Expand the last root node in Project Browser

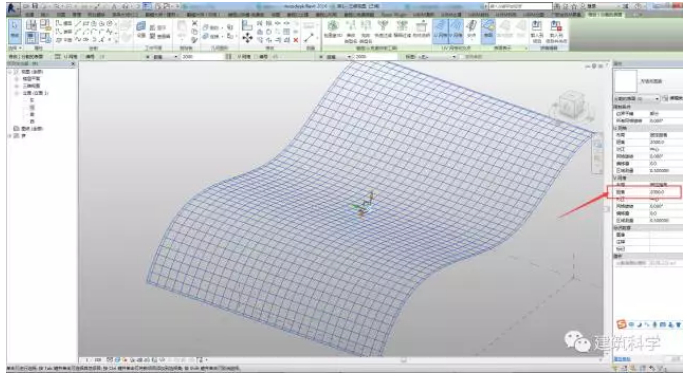[x=10, y=136]
